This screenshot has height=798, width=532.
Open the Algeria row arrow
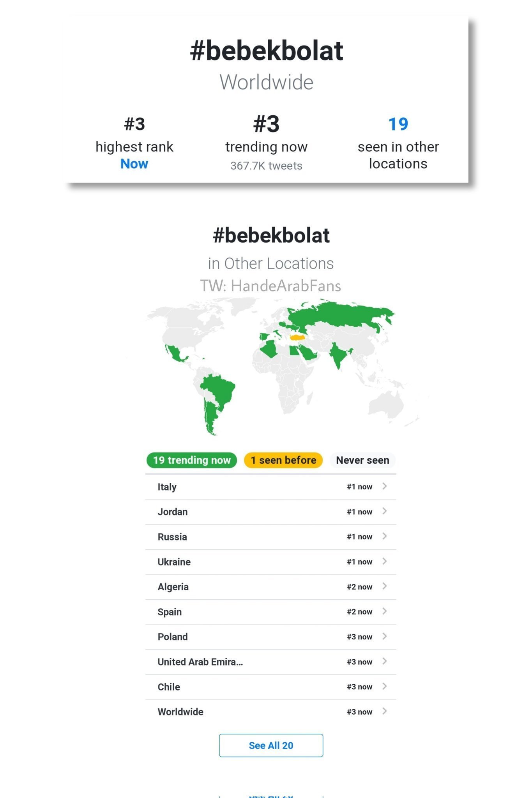pos(384,586)
